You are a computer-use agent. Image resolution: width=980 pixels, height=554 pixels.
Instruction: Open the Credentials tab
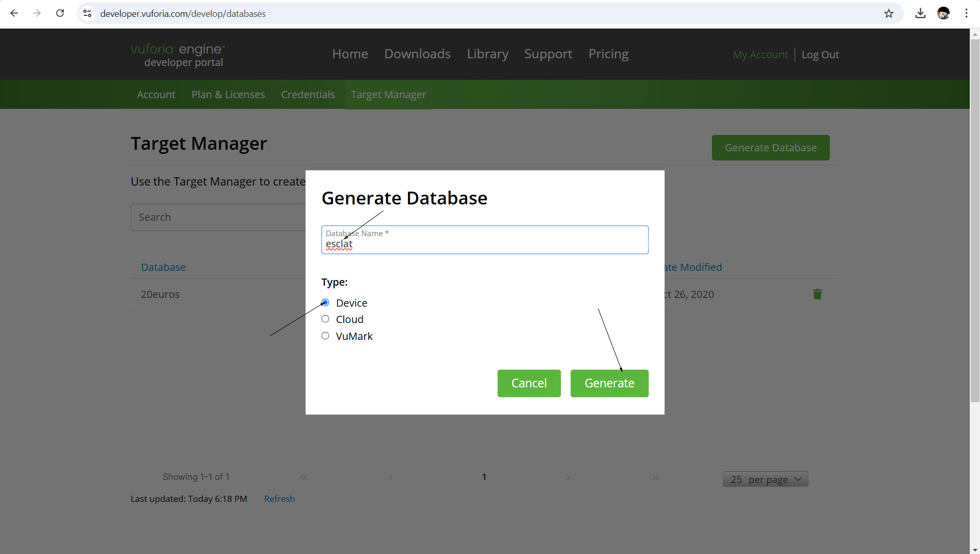307,95
